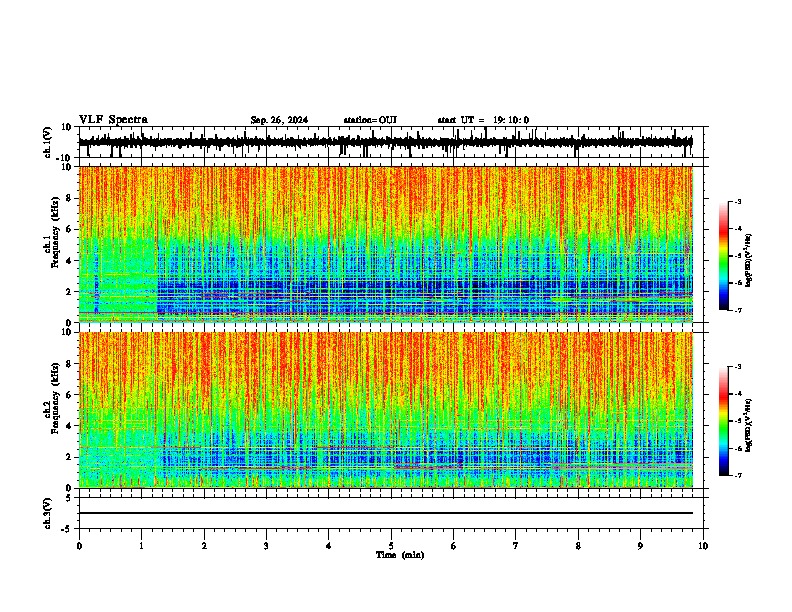Click the "ch.3(V)" axis label
The height and width of the screenshot is (612, 792).
[47, 514]
